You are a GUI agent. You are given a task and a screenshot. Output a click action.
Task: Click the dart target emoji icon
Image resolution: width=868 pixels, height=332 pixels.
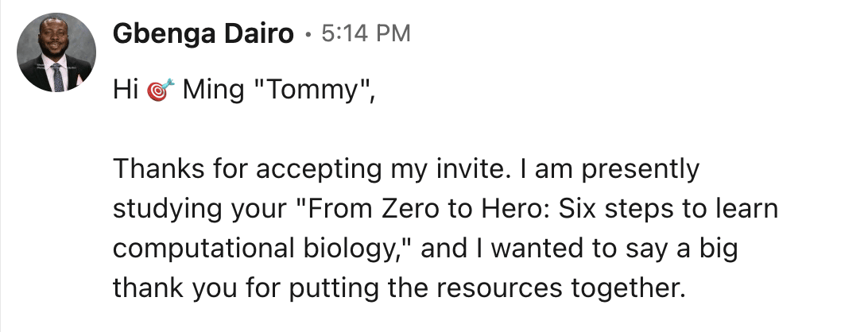(x=161, y=91)
